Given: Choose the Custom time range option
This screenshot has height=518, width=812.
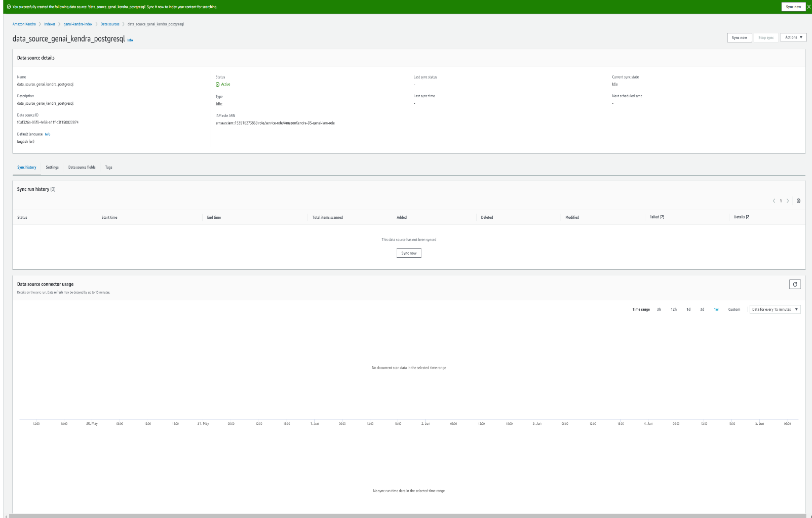Looking at the screenshot, I should (x=734, y=309).
